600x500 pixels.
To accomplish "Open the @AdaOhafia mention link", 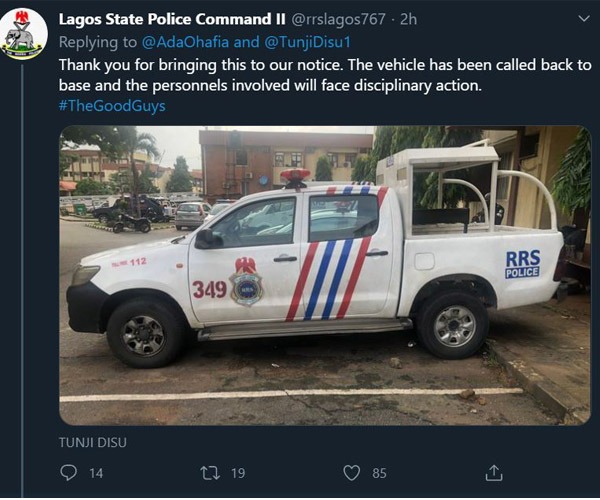I will pos(185,42).
